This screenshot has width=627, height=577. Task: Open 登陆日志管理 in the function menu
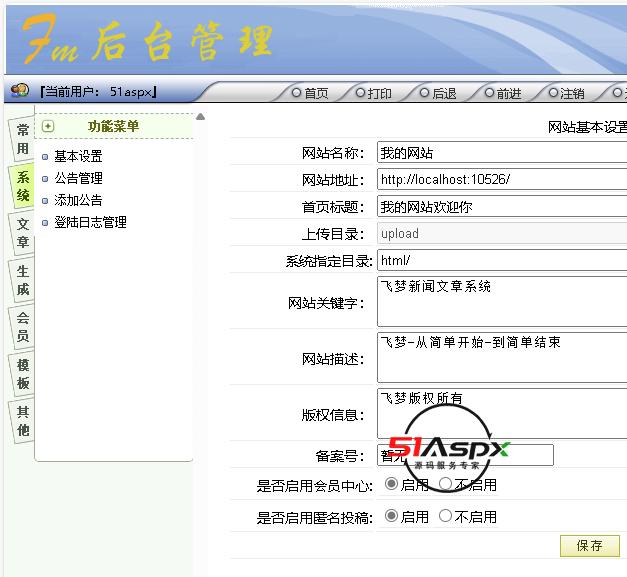90,222
